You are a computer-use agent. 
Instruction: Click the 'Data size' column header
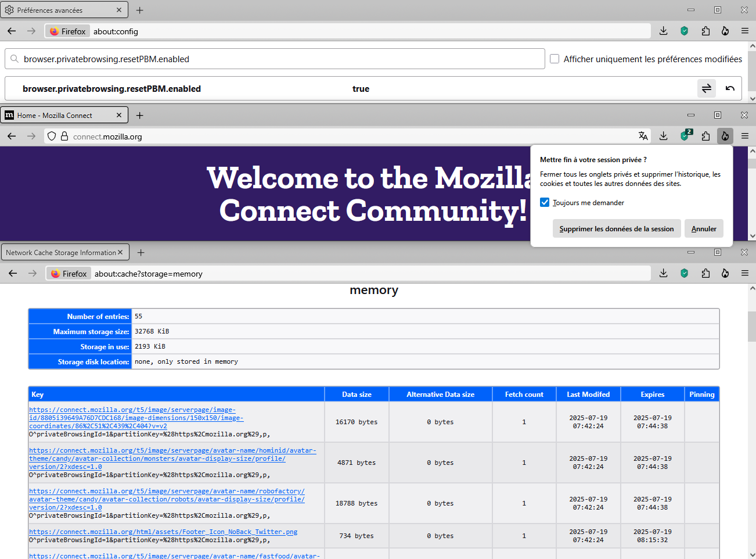(357, 394)
